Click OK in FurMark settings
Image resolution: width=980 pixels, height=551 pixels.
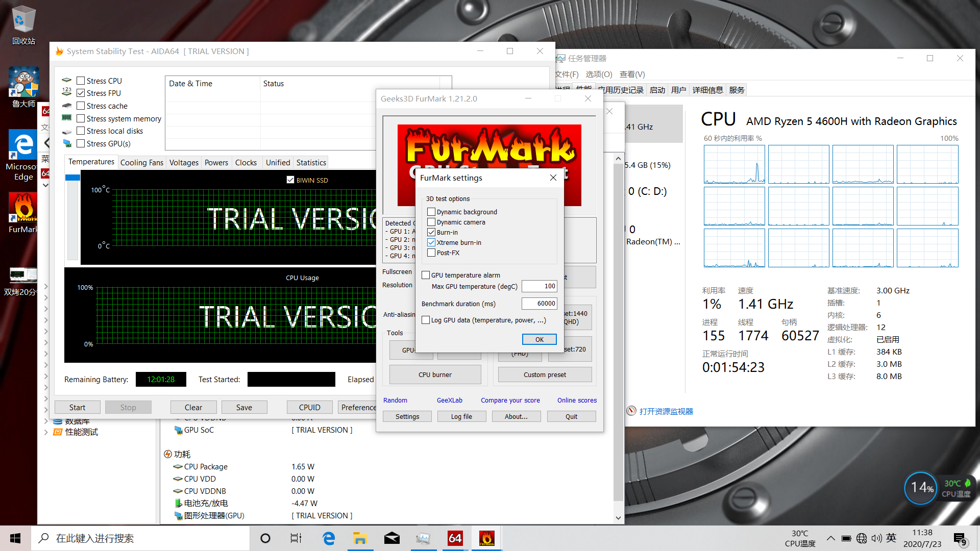pos(539,339)
